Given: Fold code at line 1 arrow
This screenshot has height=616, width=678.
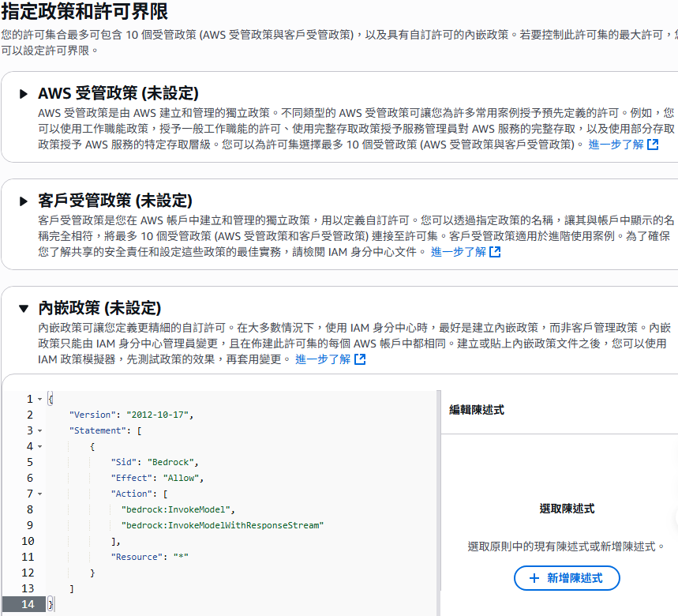Looking at the screenshot, I should 39,400.
